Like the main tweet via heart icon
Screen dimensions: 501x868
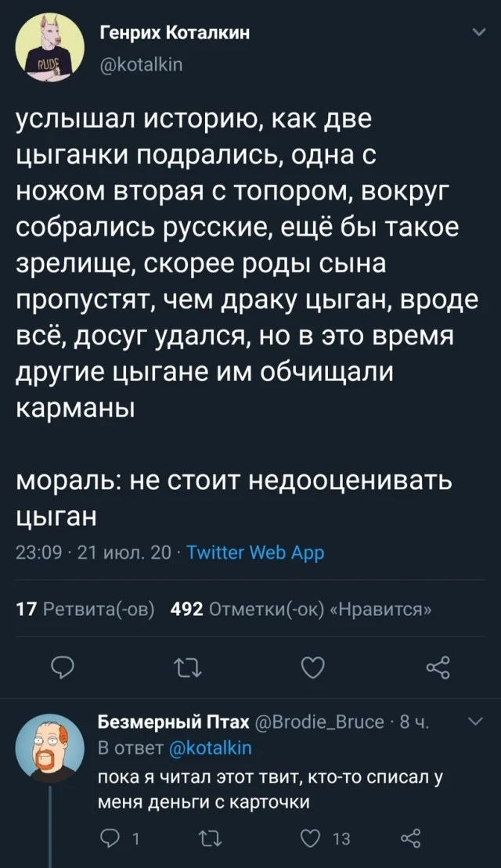click(312, 667)
